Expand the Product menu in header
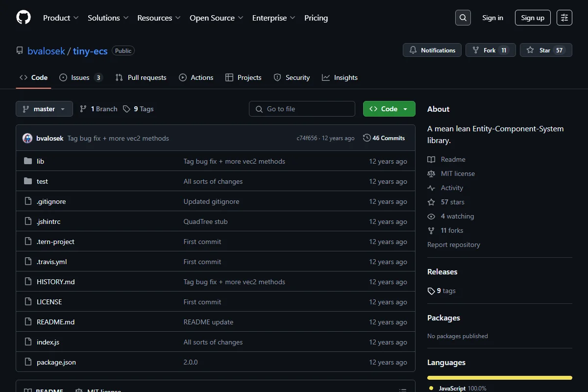 (x=61, y=18)
